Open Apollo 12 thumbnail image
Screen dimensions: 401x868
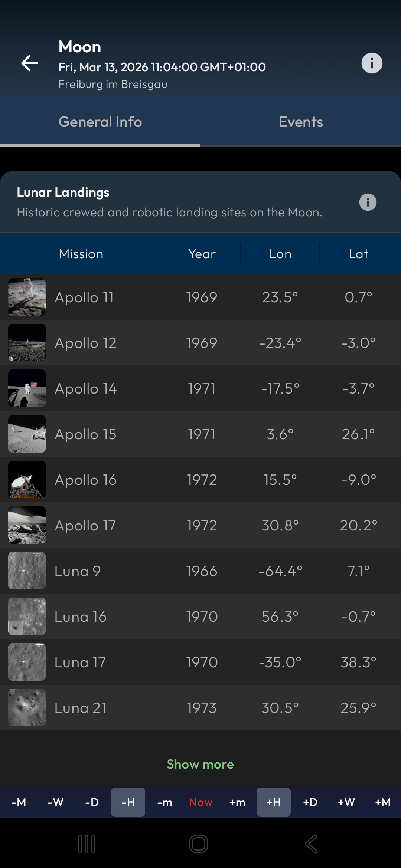tap(27, 343)
